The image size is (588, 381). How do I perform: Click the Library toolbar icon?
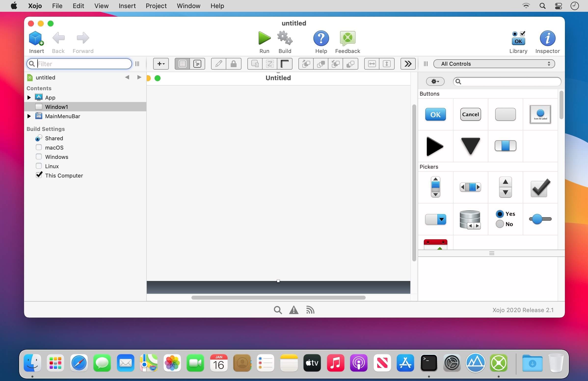pos(518,38)
